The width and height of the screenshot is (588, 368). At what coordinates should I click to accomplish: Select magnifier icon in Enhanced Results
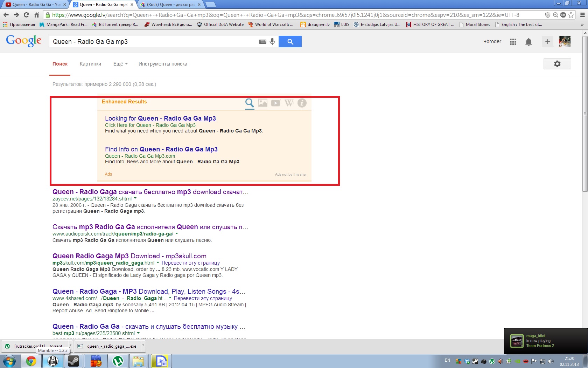coord(250,103)
